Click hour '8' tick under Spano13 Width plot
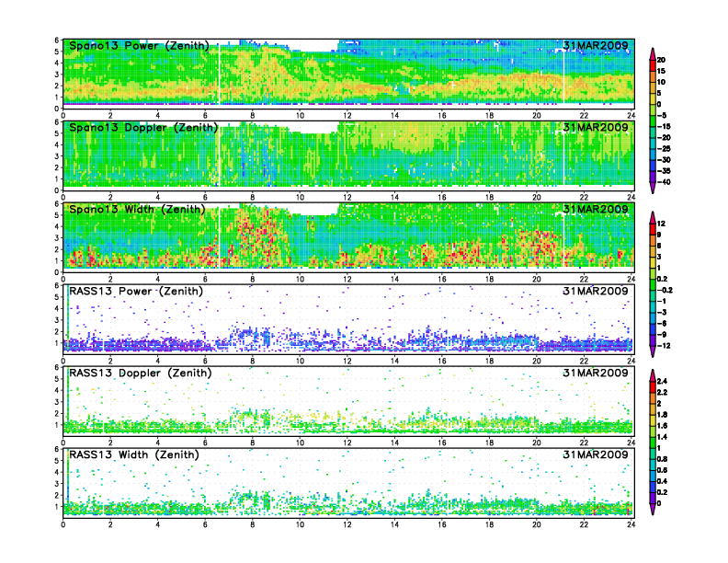This screenshot has width=728, height=563. click(x=253, y=279)
